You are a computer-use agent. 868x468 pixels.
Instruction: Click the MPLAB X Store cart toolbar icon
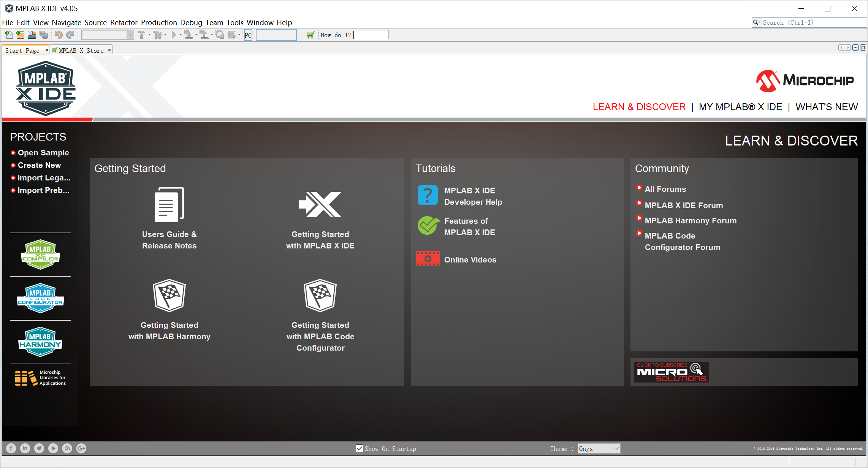[x=310, y=35]
